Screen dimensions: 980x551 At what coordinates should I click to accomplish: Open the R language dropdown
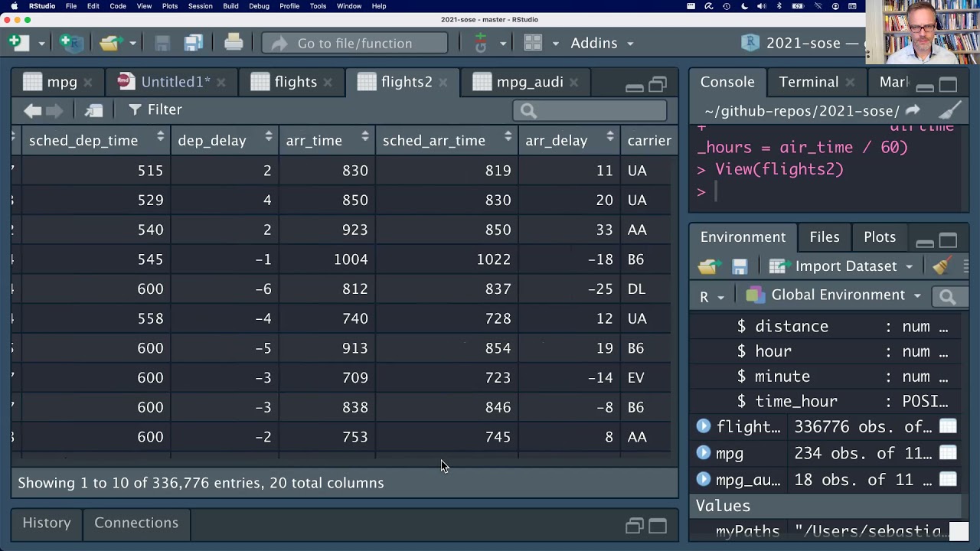(711, 296)
